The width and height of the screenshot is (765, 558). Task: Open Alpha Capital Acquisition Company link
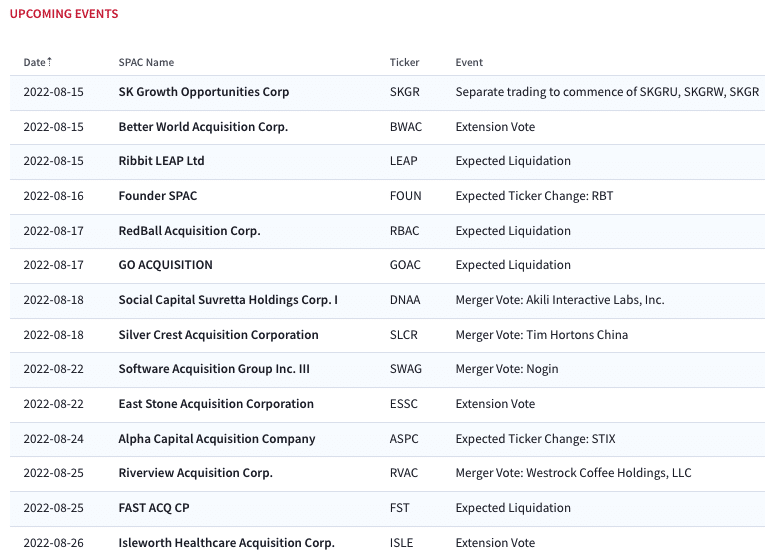coord(217,439)
